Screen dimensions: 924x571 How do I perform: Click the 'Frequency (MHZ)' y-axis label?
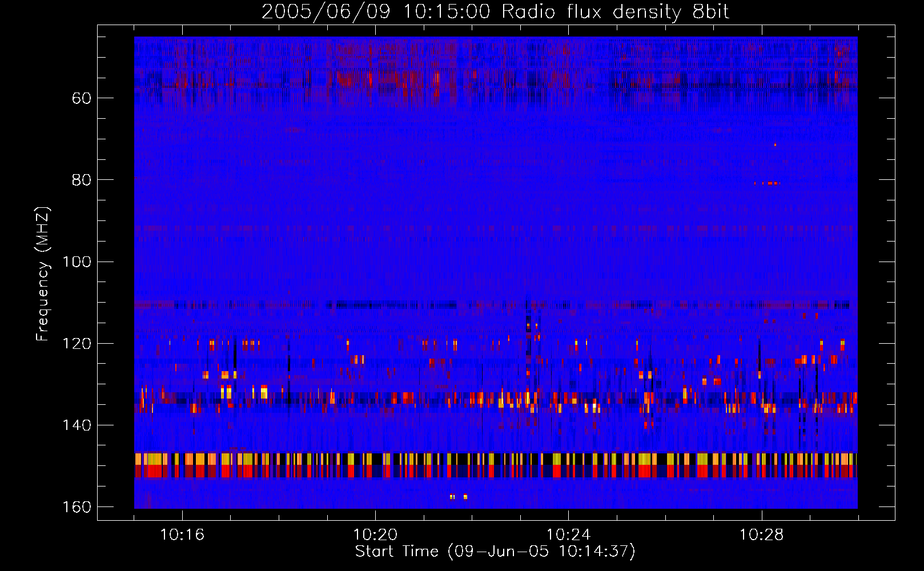pyautogui.click(x=43, y=274)
